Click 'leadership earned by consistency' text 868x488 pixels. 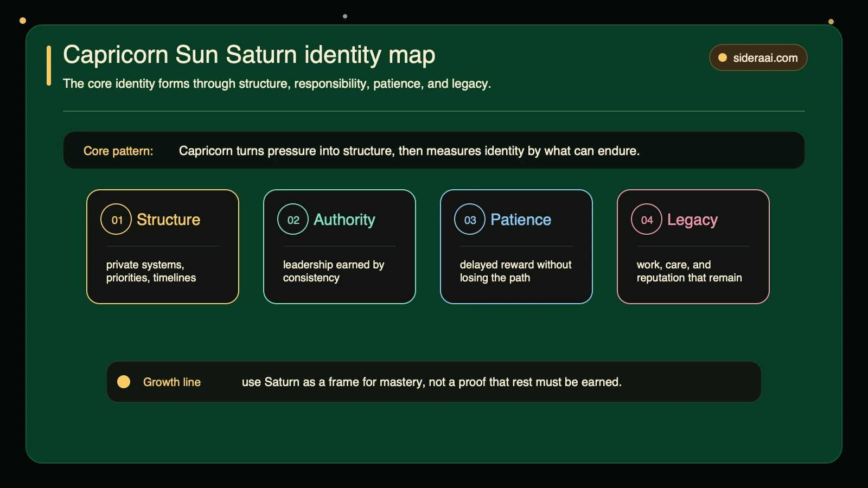[x=334, y=271]
